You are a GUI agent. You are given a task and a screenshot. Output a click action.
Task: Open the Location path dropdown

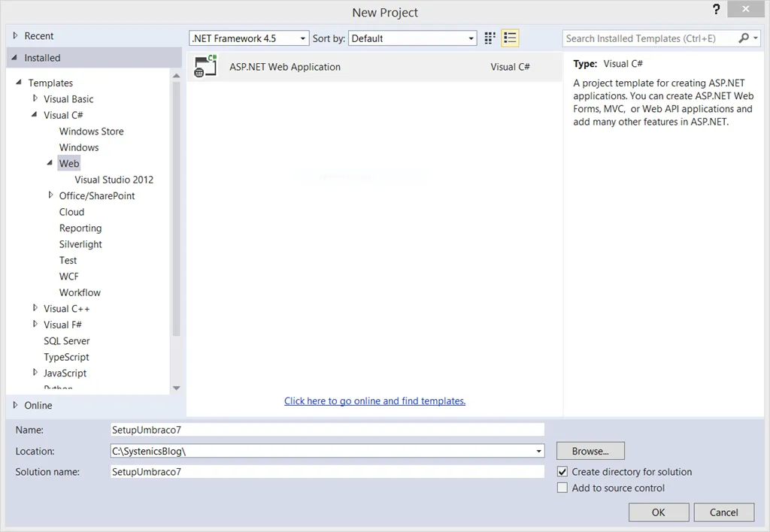(539, 452)
